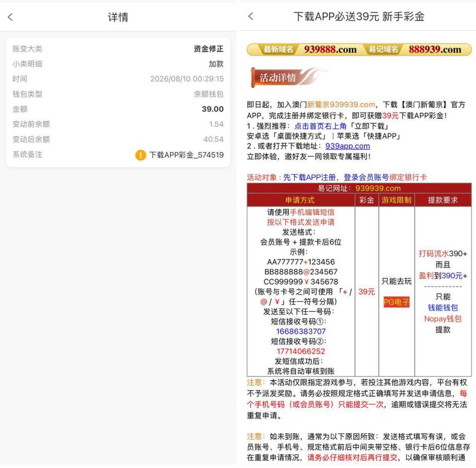Select the example AA777777+123456
The image size is (476, 468).
click(301, 262)
